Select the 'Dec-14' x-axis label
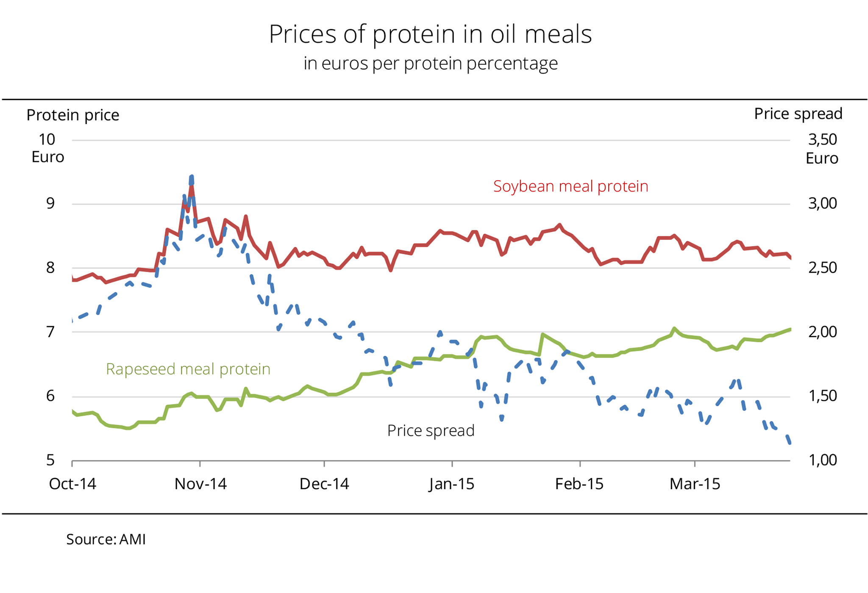The width and height of the screenshot is (868, 593). coord(324,484)
